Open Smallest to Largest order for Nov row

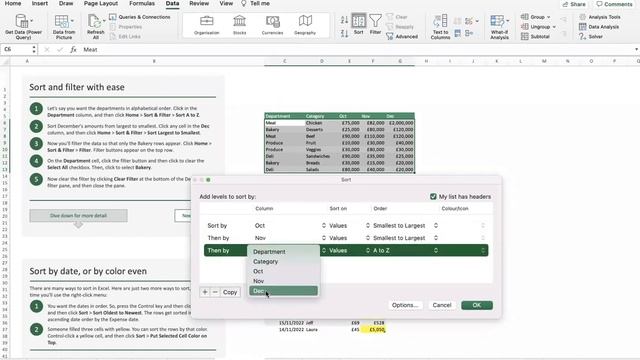(x=405, y=238)
